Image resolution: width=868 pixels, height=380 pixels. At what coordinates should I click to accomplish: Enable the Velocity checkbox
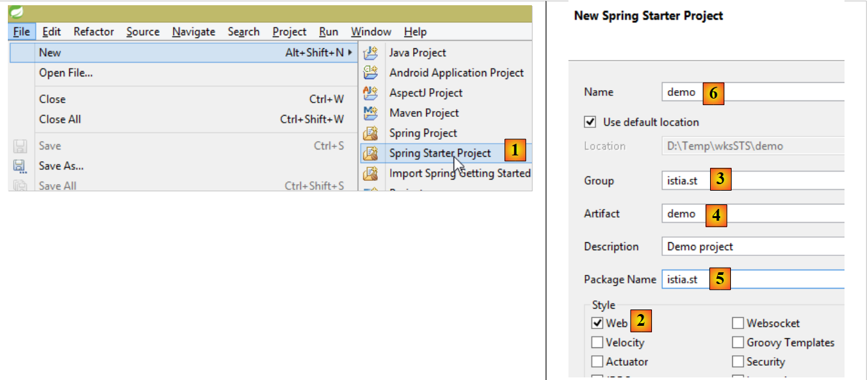[597, 342]
